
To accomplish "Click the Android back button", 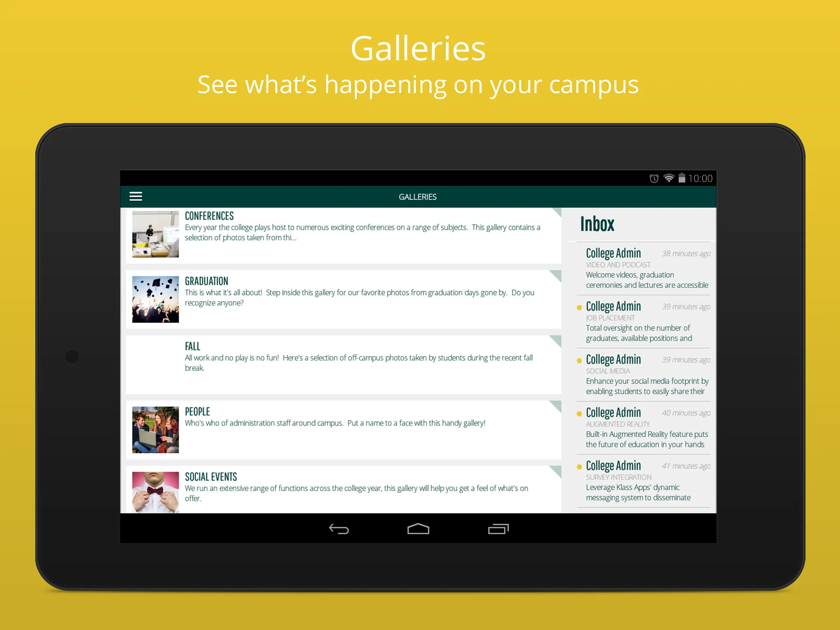I will [337, 528].
